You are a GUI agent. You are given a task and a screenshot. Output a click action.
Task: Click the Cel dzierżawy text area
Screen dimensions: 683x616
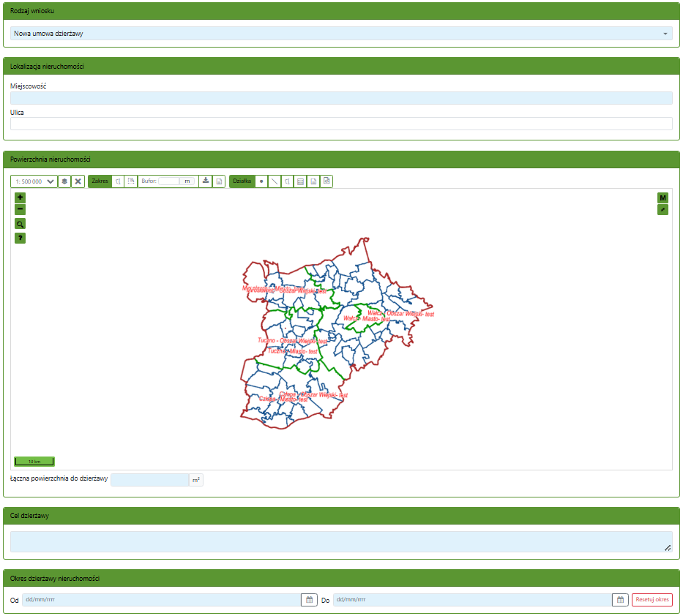pos(341,542)
